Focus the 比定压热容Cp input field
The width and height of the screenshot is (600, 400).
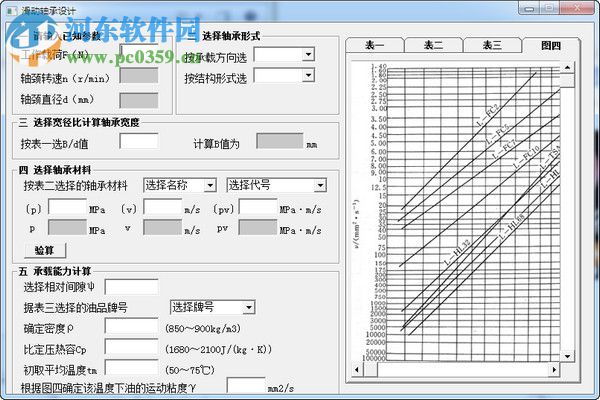(x=132, y=348)
